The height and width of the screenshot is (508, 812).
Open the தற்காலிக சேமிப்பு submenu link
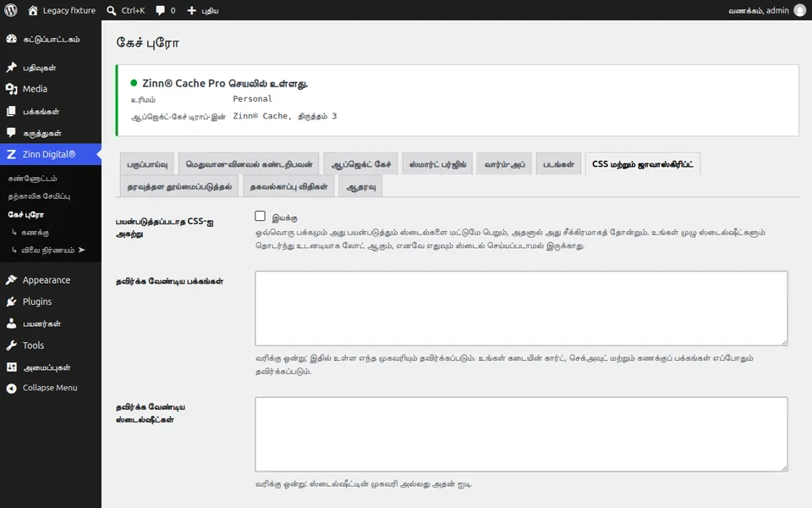tap(39, 196)
